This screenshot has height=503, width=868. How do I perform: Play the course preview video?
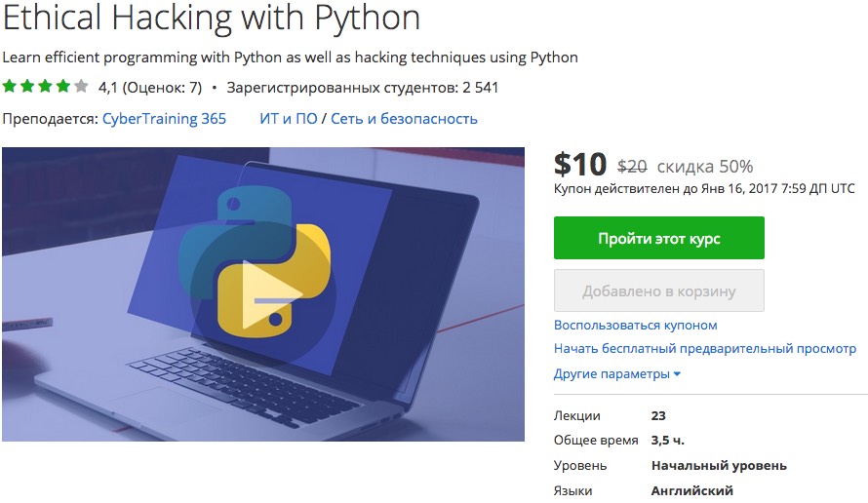click(259, 296)
